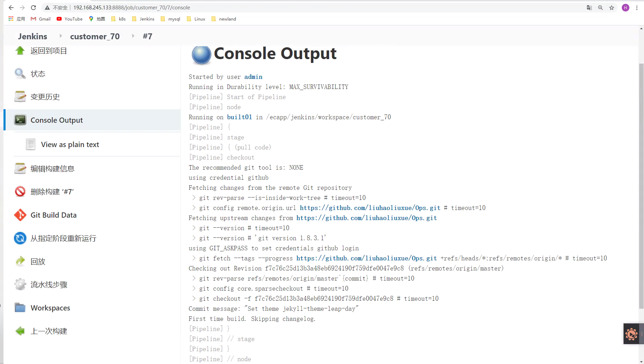
Task: Click terminal Console Output icon
Action: pyautogui.click(x=20, y=120)
